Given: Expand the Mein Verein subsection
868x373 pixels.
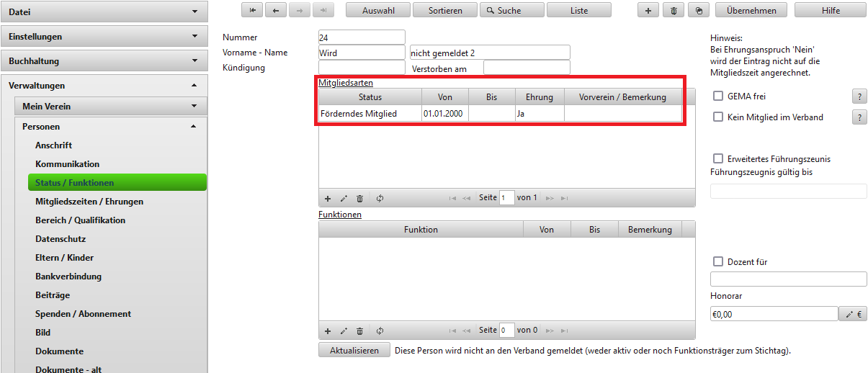Looking at the screenshot, I should click(x=111, y=107).
